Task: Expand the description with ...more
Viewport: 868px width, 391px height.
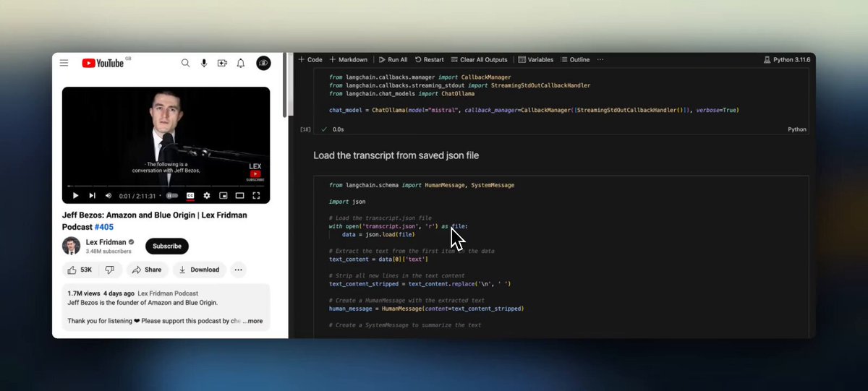Action: [x=252, y=321]
